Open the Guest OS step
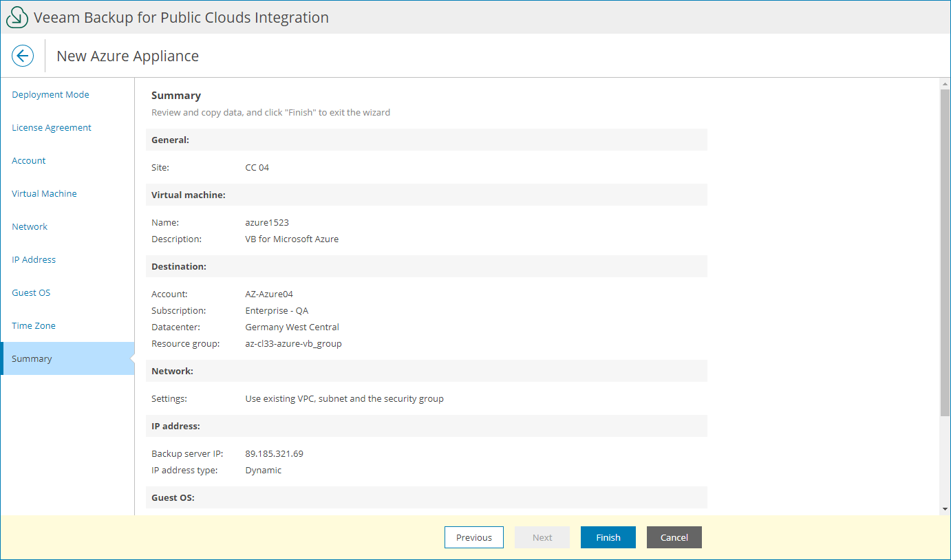 31,293
